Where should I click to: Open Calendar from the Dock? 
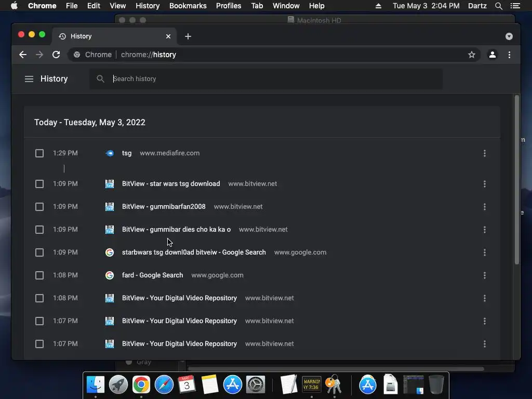[x=187, y=384]
